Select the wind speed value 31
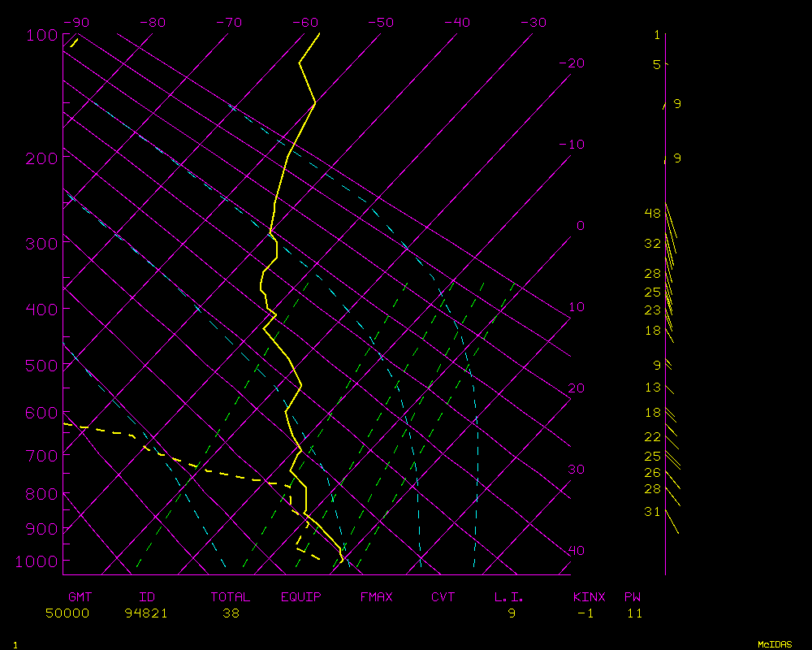Image resolution: width=812 pixels, height=650 pixels. (652, 512)
